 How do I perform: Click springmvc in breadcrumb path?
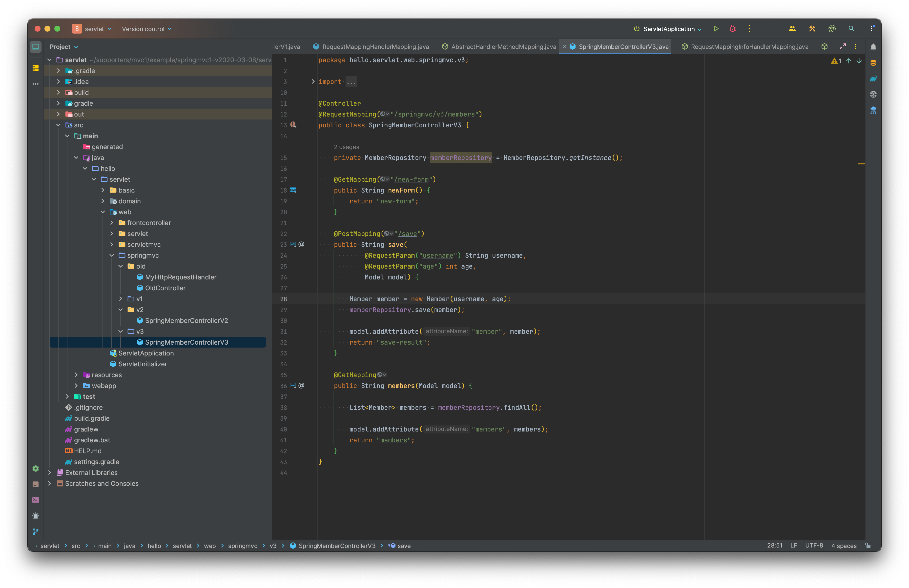click(x=243, y=546)
